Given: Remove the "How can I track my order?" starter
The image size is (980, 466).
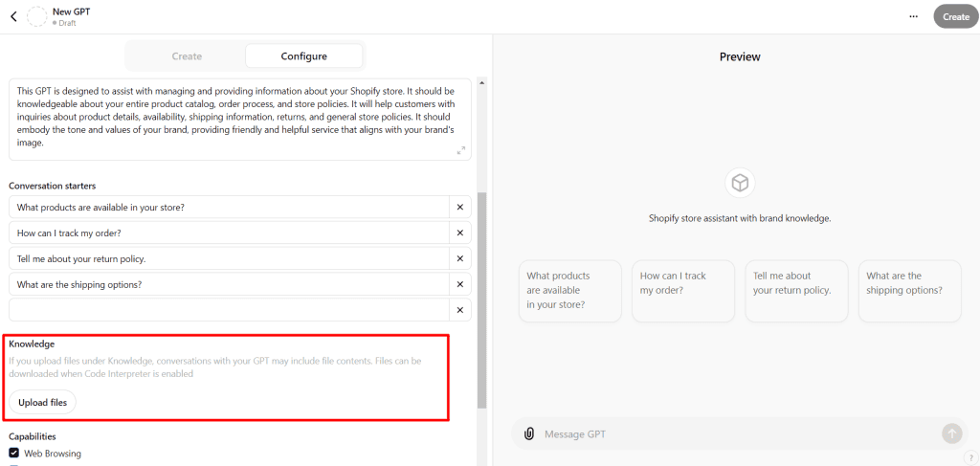Looking at the screenshot, I should coord(460,233).
